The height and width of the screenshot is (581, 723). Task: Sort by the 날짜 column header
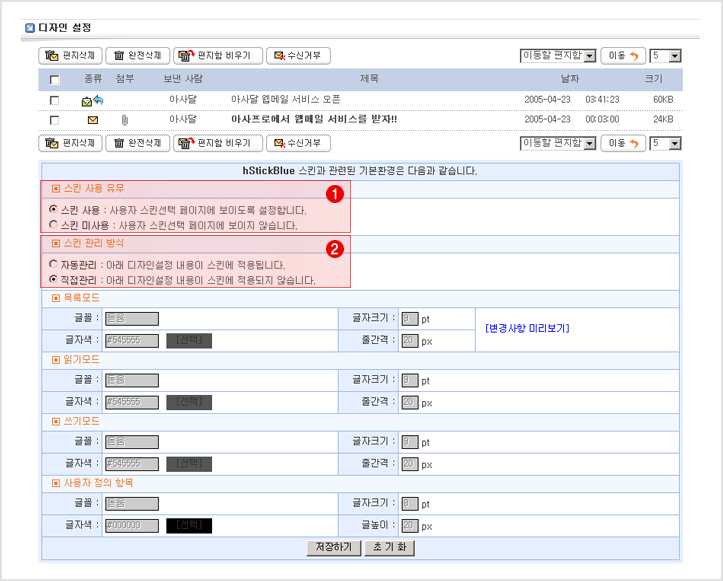click(x=570, y=78)
